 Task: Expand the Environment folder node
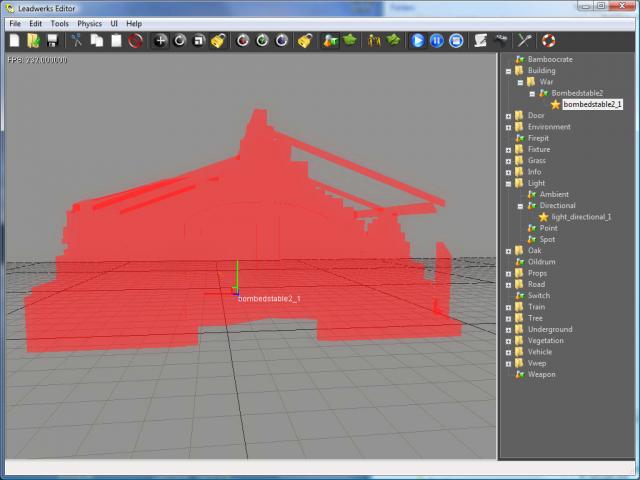[x=508, y=127]
